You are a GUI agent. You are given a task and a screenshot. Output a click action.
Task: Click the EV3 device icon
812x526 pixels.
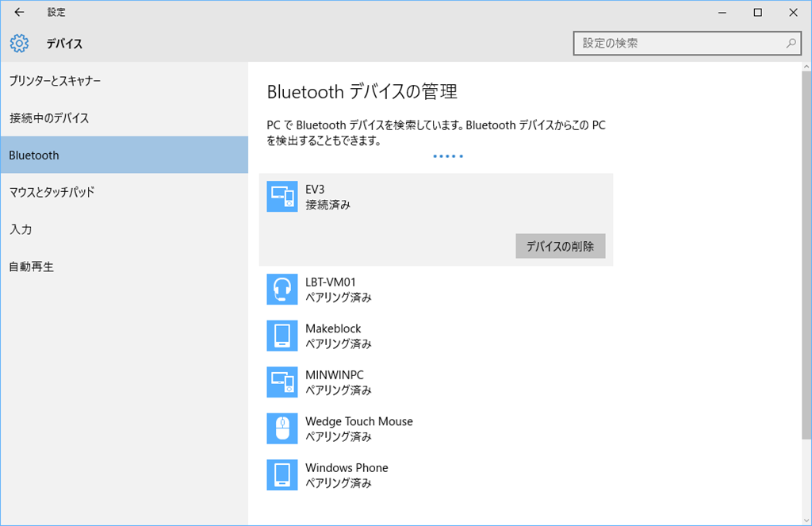pyautogui.click(x=282, y=197)
